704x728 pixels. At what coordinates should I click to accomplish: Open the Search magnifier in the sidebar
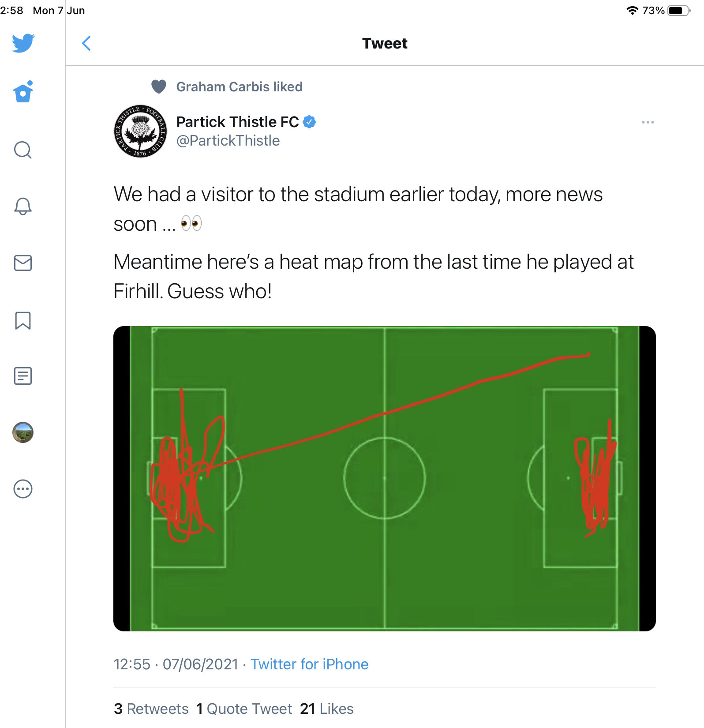[23, 150]
